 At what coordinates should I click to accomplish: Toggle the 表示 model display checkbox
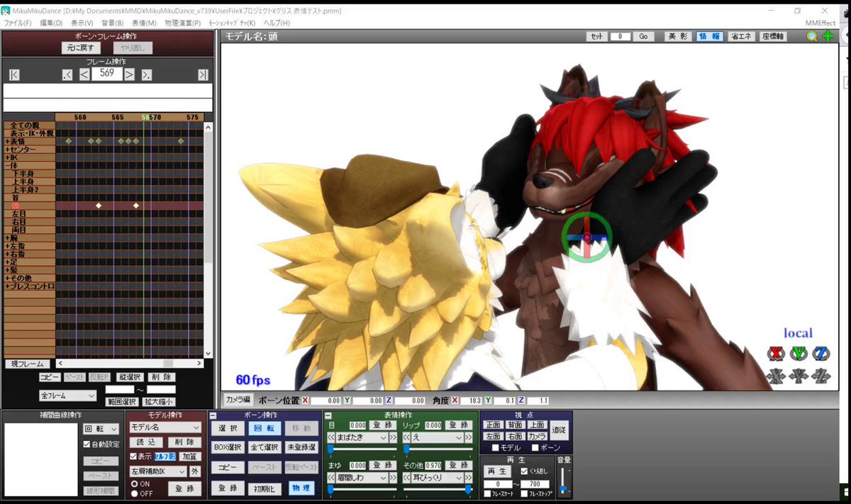click(x=133, y=457)
